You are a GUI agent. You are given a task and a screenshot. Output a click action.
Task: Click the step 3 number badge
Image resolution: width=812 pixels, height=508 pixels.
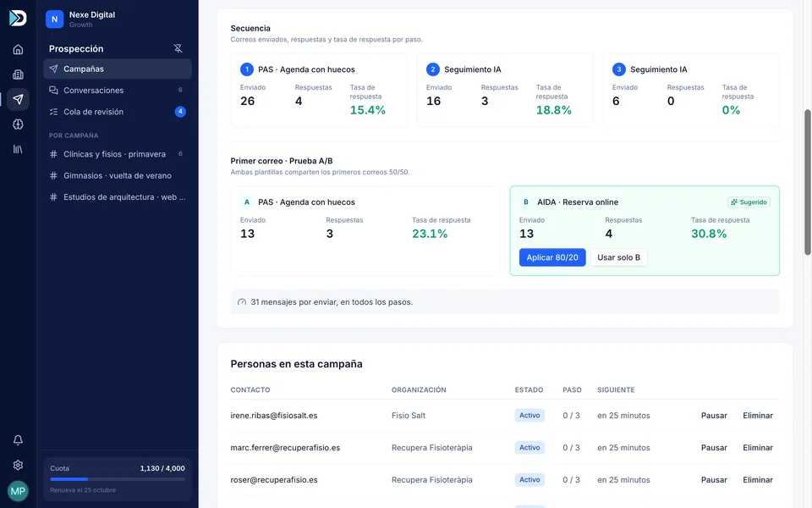(x=619, y=69)
